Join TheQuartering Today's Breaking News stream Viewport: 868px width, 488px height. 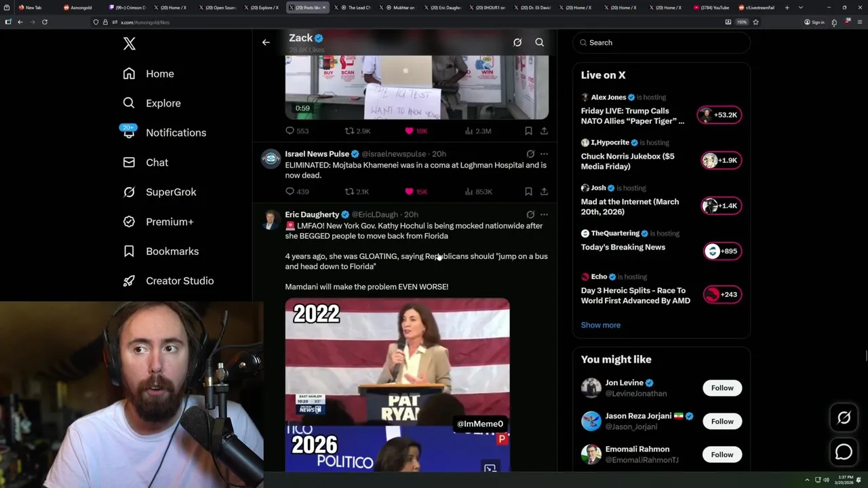coord(722,251)
